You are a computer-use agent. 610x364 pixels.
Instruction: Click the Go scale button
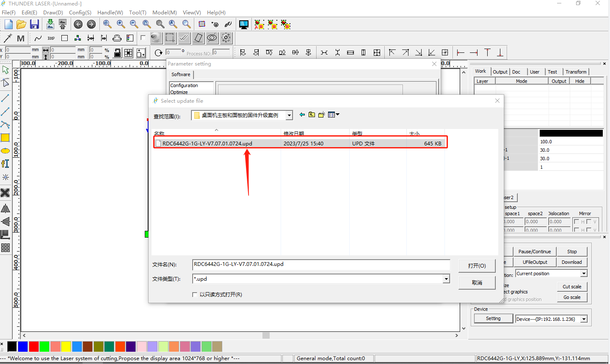(x=572, y=297)
